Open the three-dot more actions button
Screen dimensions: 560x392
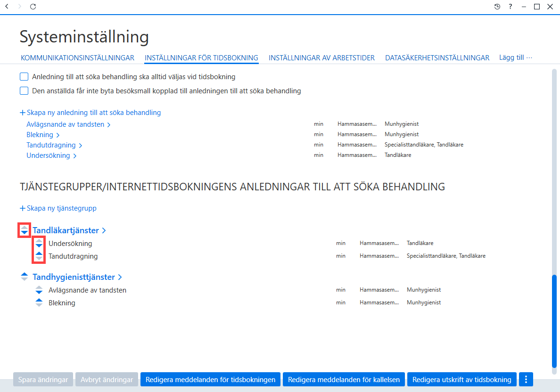(x=526, y=379)
